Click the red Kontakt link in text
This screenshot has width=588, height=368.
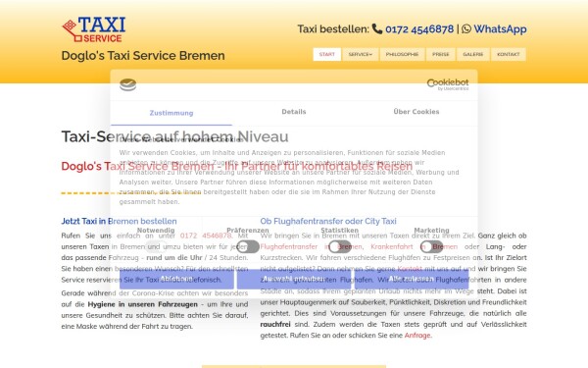point(410,269)
